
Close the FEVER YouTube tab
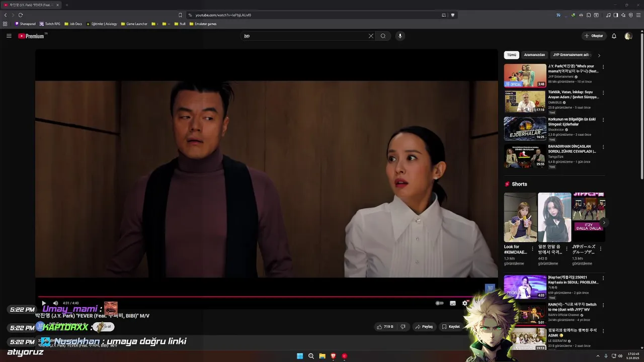(57, 5)
